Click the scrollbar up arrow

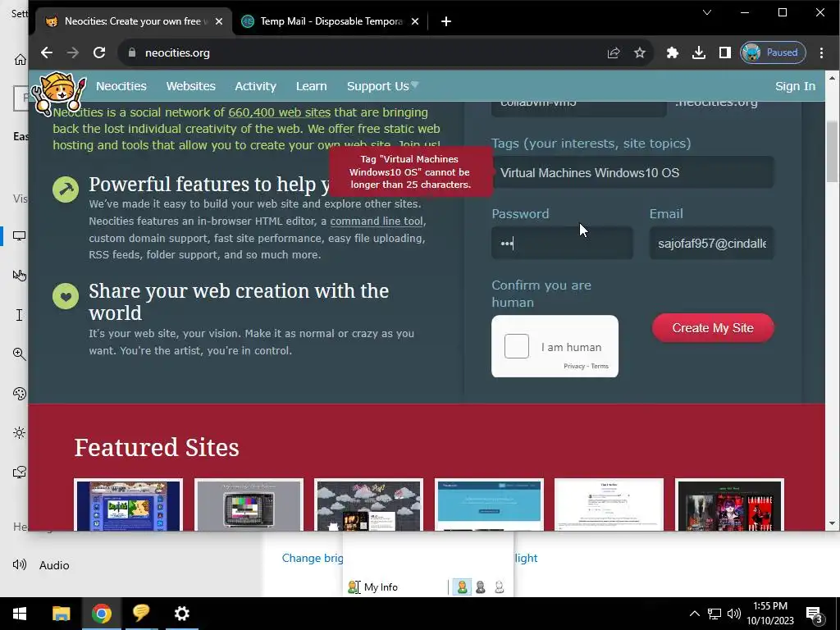(x=832, y=78)
